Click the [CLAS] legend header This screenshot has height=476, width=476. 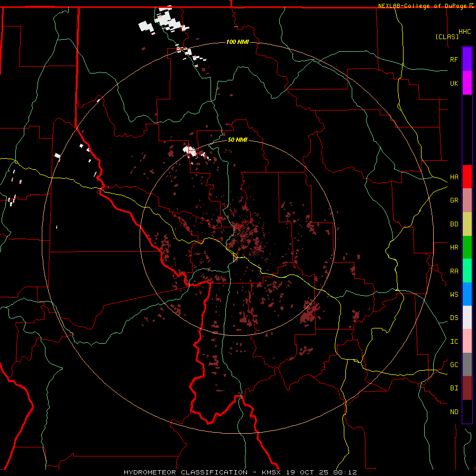pyautogui.click(x=447, y=36)
